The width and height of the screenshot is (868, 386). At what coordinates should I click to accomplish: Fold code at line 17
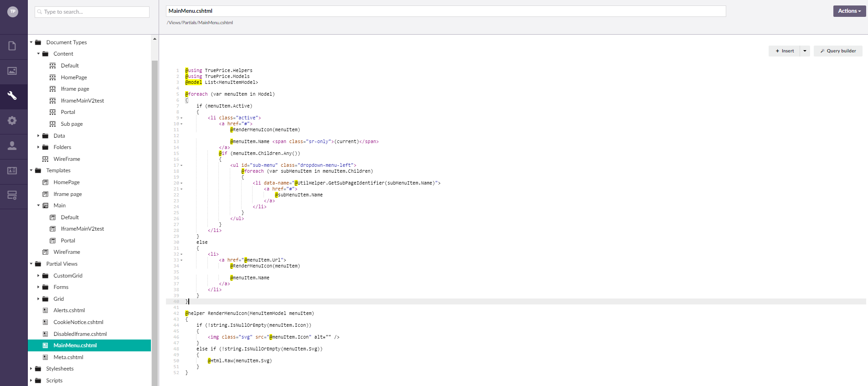coord(181,165)
